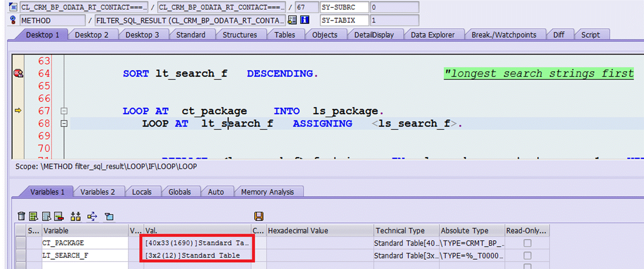Select the Memory Analysis tab
The image size is (644, 269).
tap(267, 192)
